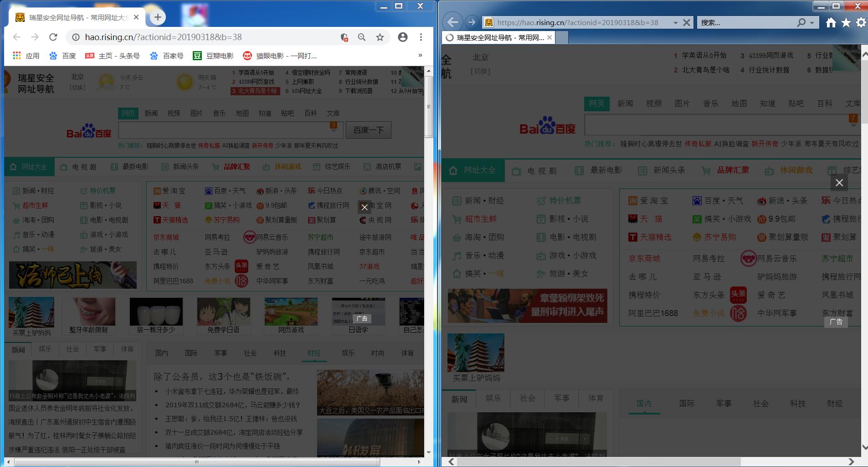This screenshot has height=467, width=868.
Task: Click the 特价机票 ticket icon
Action: pyautogui.click(x=84, y=191)
